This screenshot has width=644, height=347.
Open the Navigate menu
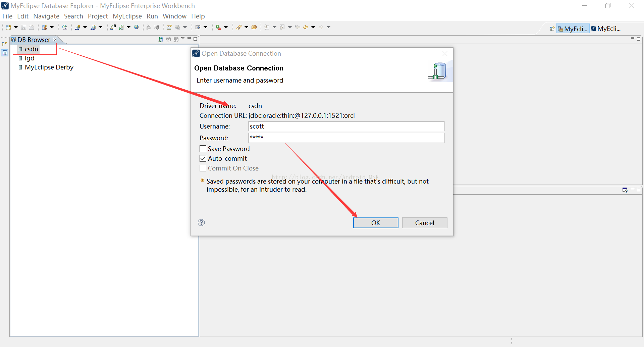[x=46, y=16]
